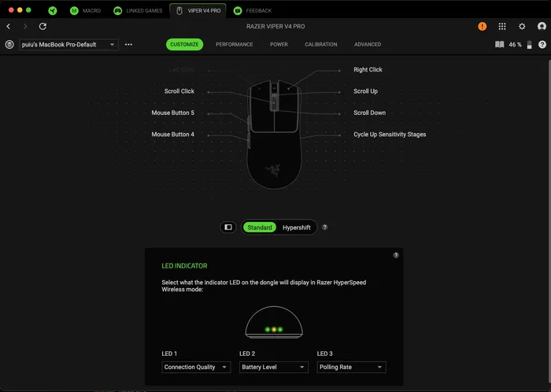Viewport: 551px width, 392px height.
Task: Open the profile three-dots menu
Action: point(128,45)
